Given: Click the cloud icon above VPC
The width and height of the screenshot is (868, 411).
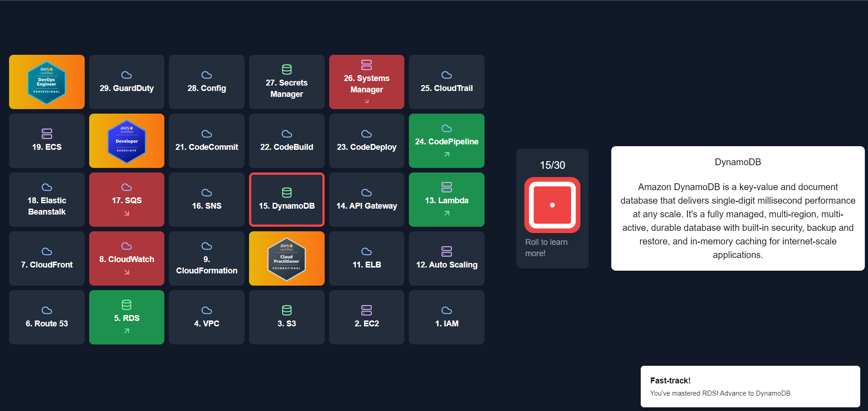Looking at the screenshot, I should coord(207,310).
